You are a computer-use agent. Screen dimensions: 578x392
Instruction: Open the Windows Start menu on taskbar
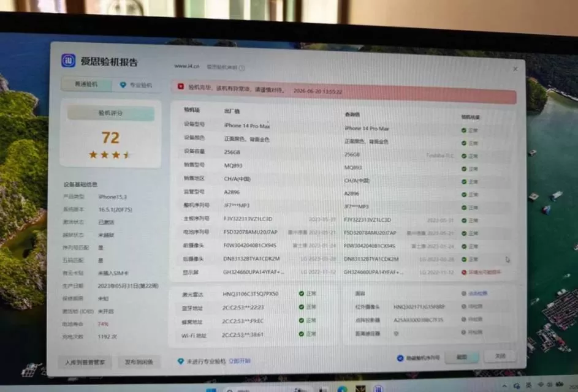(211, 390)
